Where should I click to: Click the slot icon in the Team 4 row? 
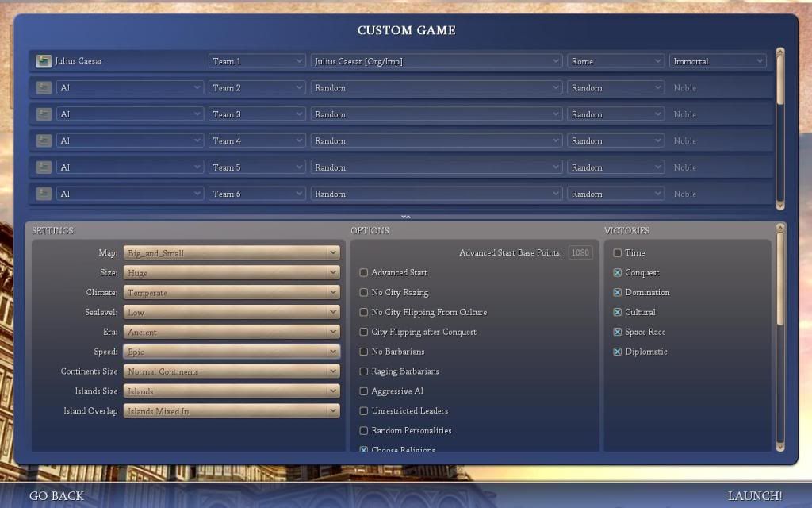tap(44, 140)
